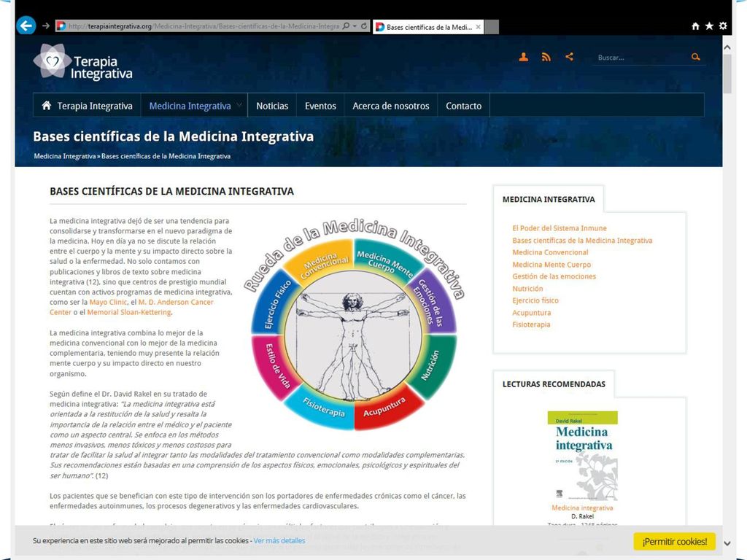Click the D. Rakel author text

click(x=582, y=516)
